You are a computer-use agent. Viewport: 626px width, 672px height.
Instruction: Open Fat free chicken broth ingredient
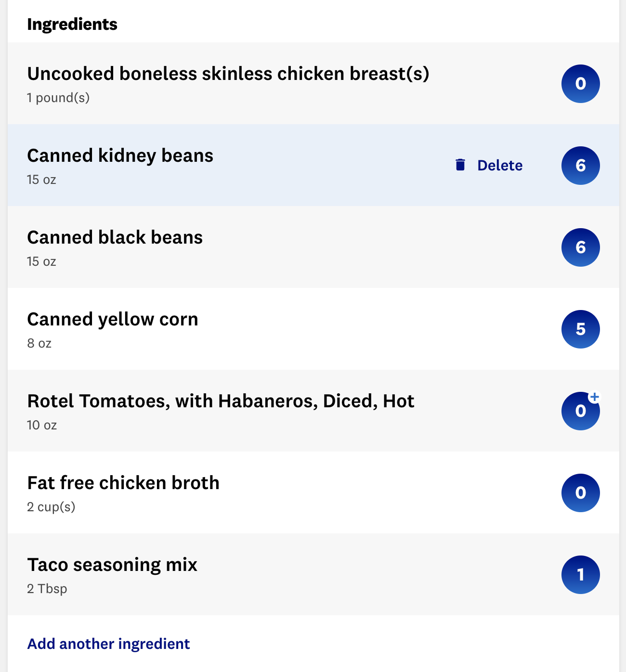(x=313, y=492)
